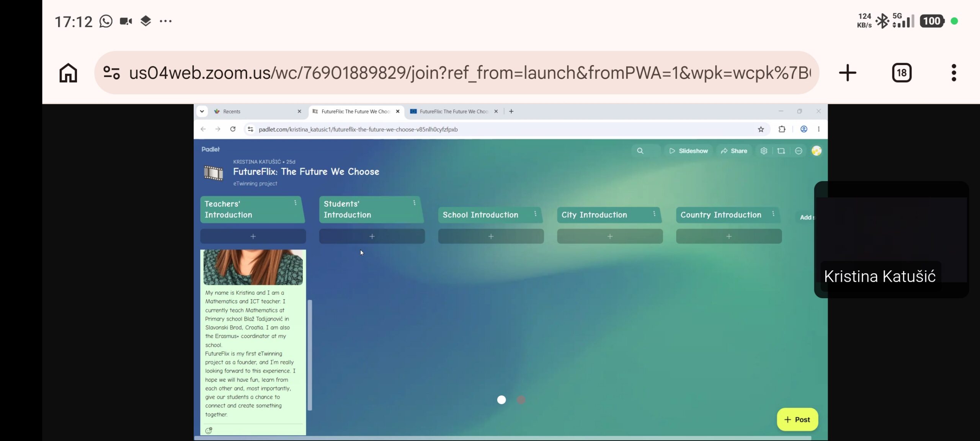Open the more options ellipsis in Padlet header
980x441 pixels.
799,151
